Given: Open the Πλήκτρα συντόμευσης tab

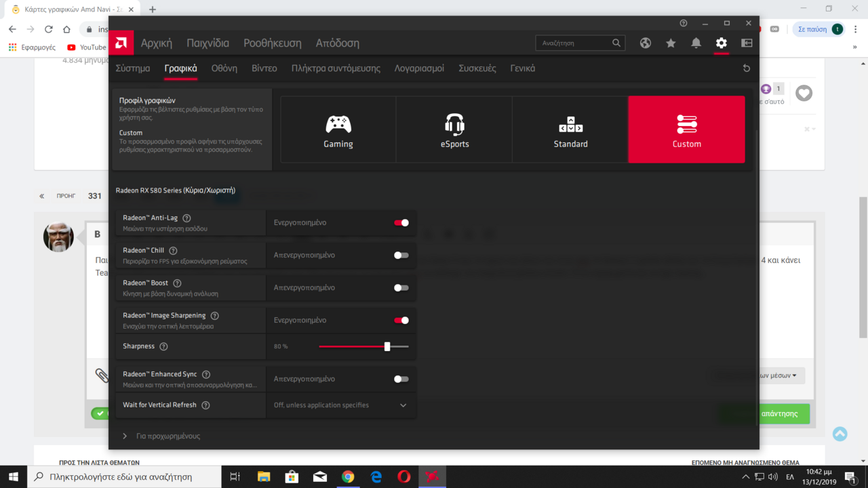Looking at the screenshot, I should pyautogui.click(x=336, y=68).
